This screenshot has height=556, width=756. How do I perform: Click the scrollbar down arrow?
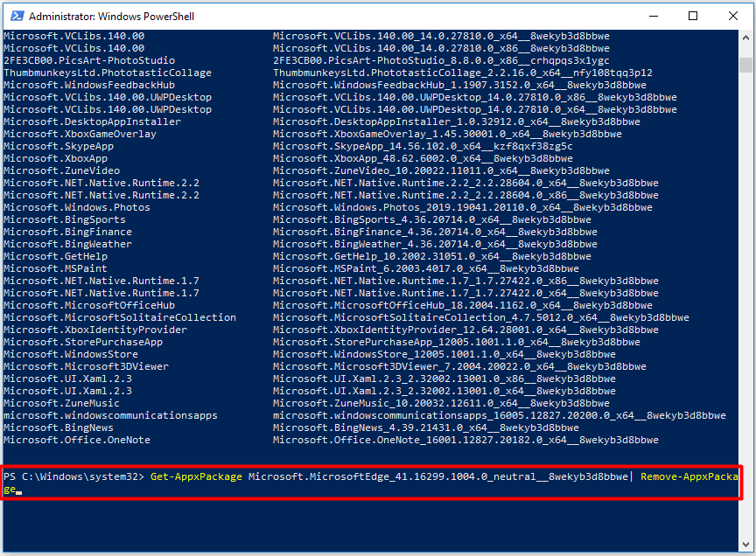point(745,544)
